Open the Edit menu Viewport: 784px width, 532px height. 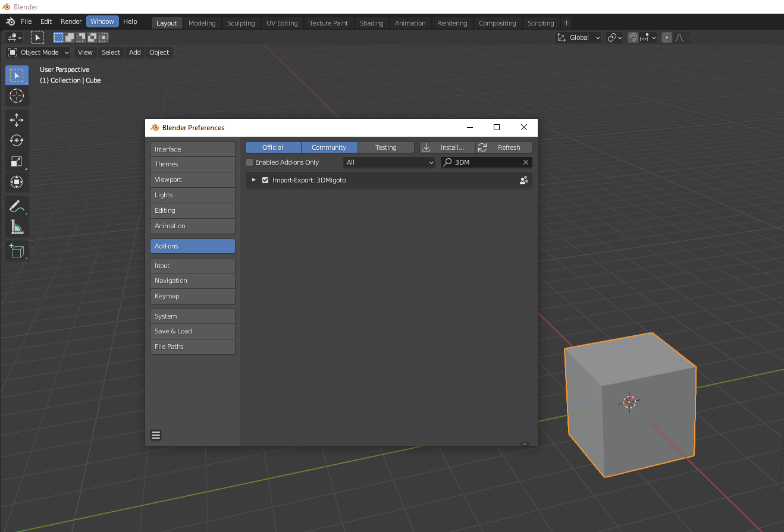click(x=46, y=21)
